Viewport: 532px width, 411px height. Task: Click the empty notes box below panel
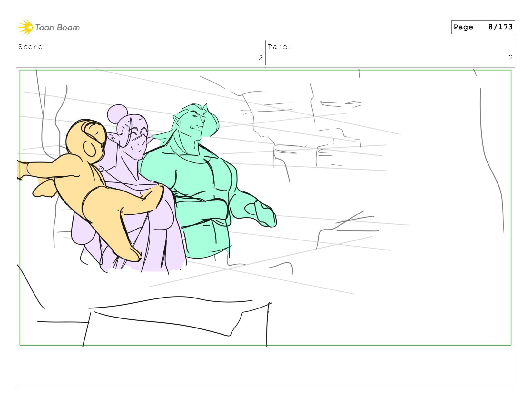coord(265,368)
